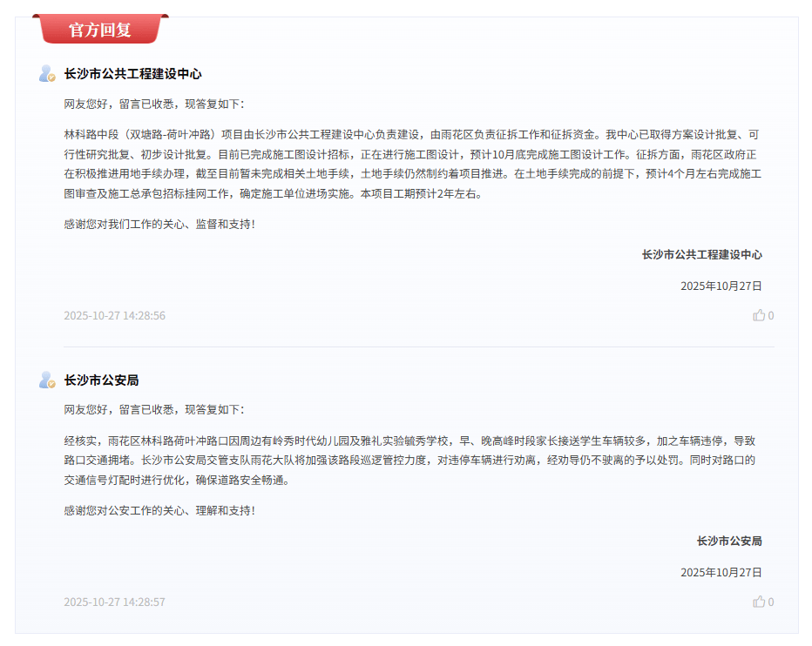Click the line 感谢您对公安工作的关心、理解和支持
Screen dimensions: 812x646
click(159, 510)
